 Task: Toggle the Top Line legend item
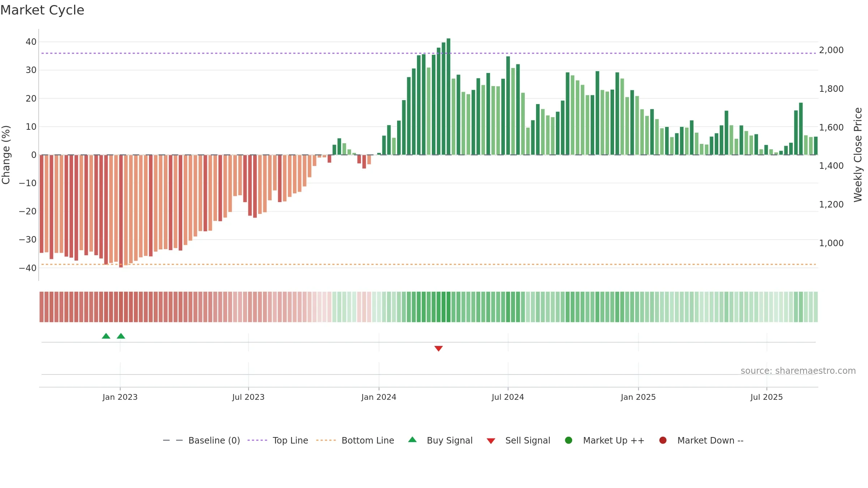(278, 440)
